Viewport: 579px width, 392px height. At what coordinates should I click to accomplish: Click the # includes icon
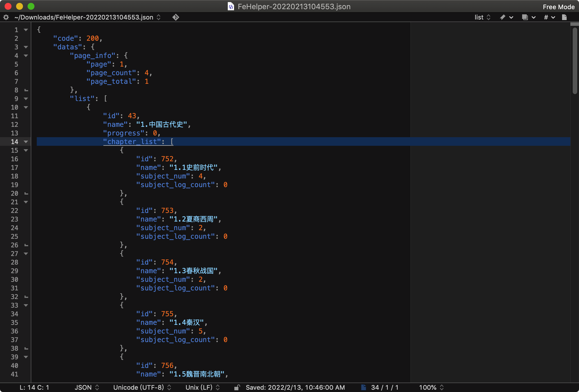[x=546, y=17]
